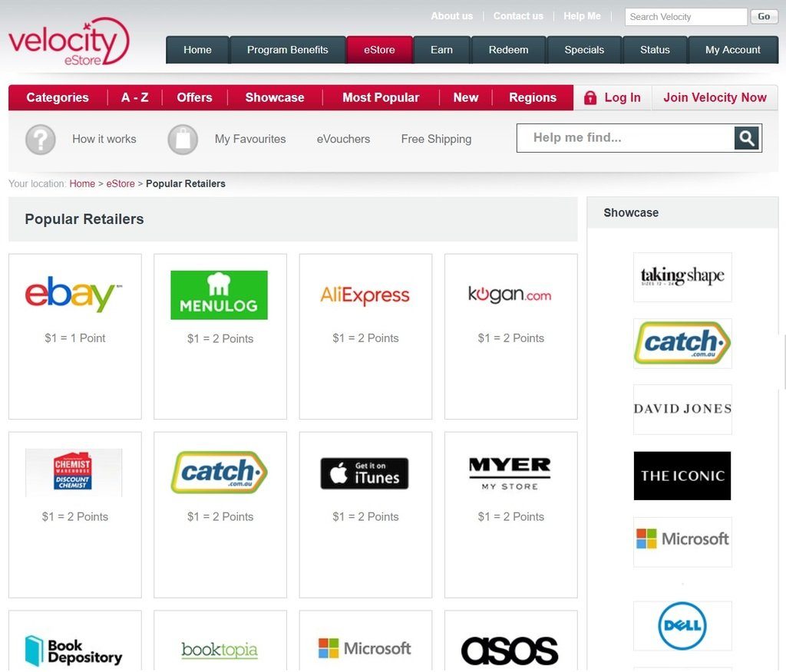Open the kogan.com retailer logo
The width and height of the screenshot is (786, 672).
coord(510,295)
